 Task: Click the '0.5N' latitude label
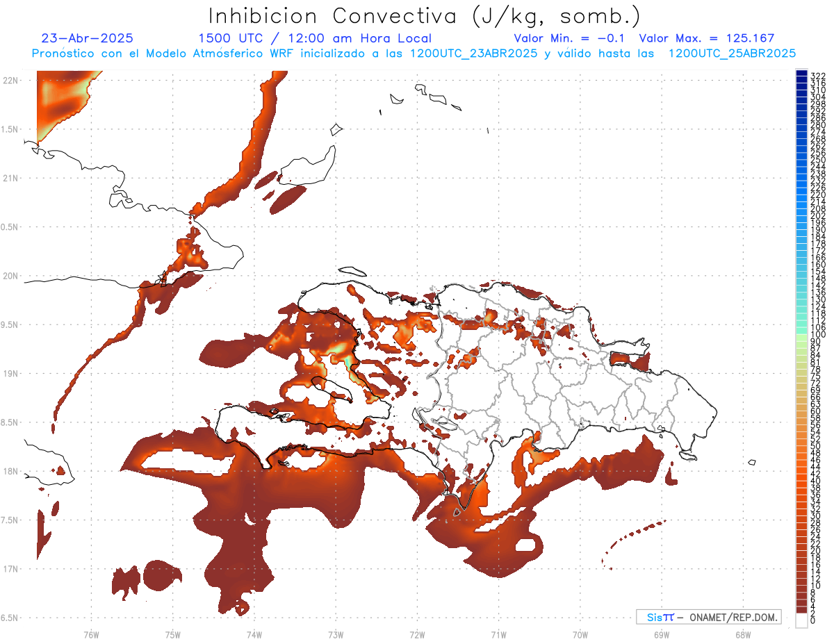click(x=9, y=227)
